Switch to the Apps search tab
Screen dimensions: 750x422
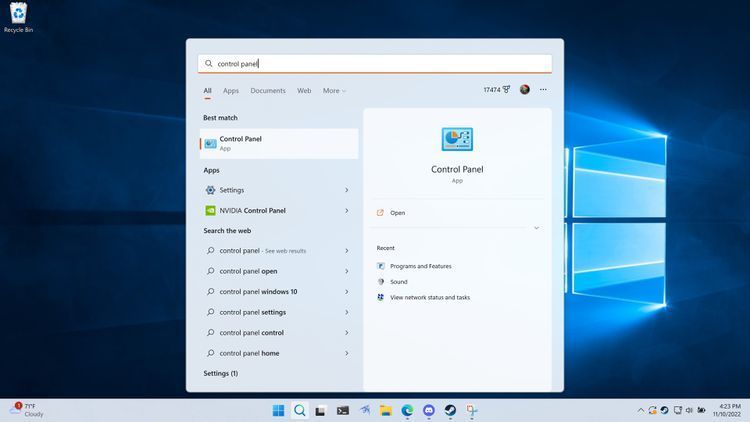(x=231, y=91)
